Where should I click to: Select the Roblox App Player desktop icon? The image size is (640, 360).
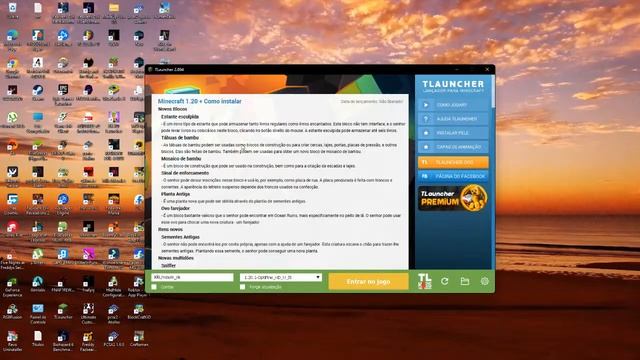tap(139, 287)
